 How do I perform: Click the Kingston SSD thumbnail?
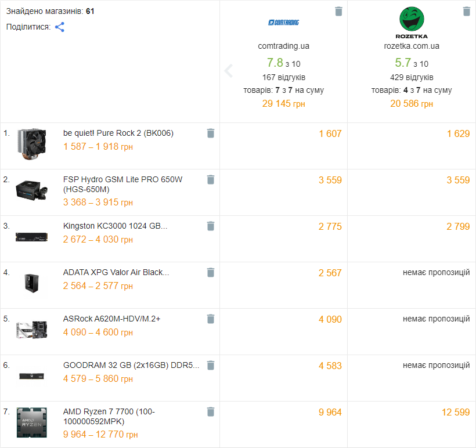coord(31,237)
